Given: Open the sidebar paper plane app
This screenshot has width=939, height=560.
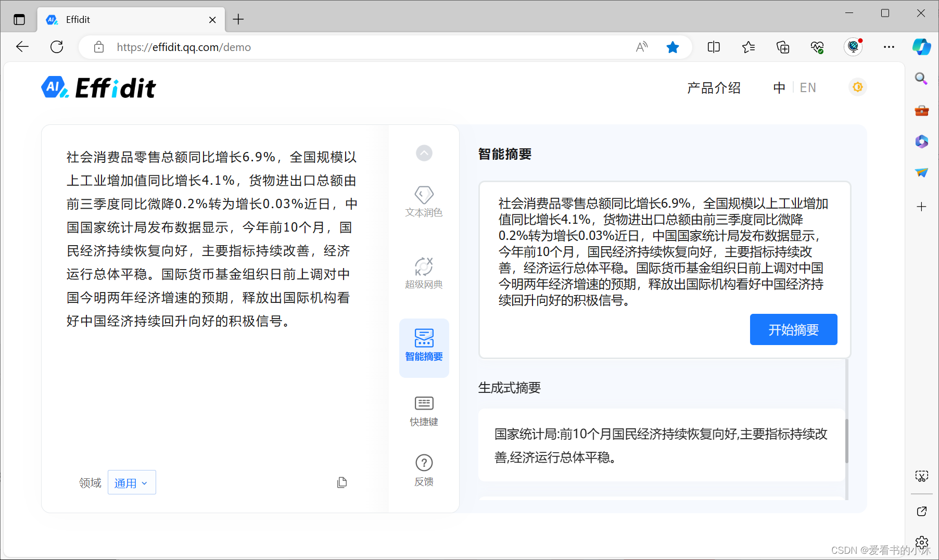Looking at the screenshot, I should tap(921, 172).
